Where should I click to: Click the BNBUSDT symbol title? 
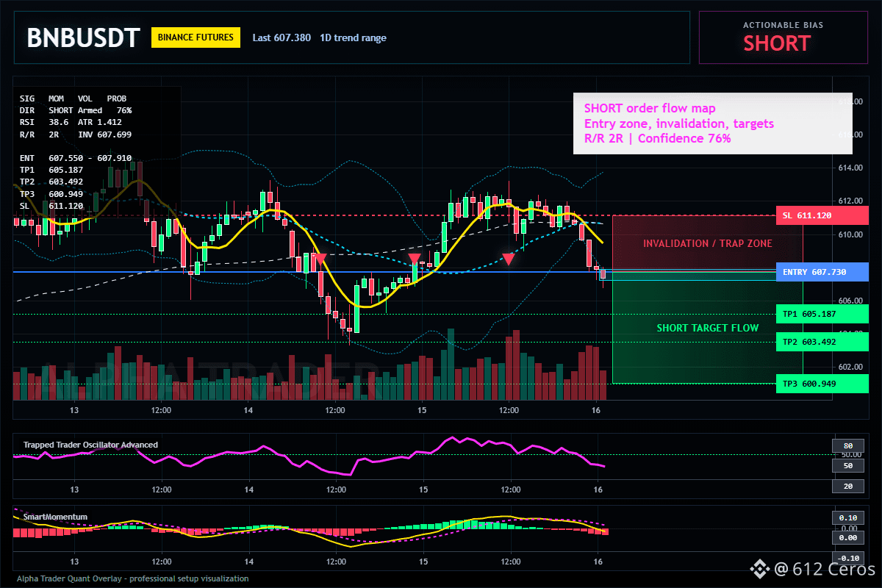(82, 37)
